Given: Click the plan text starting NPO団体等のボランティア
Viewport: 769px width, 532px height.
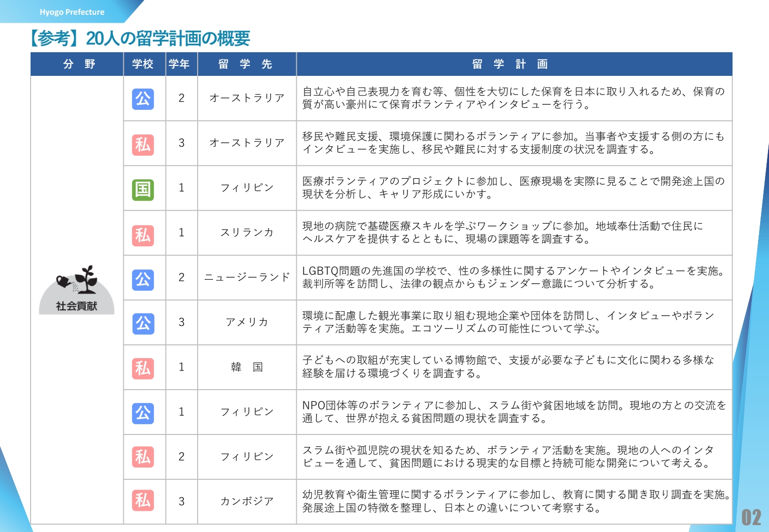Looking at the screenshot, I should tap(514, 411).
